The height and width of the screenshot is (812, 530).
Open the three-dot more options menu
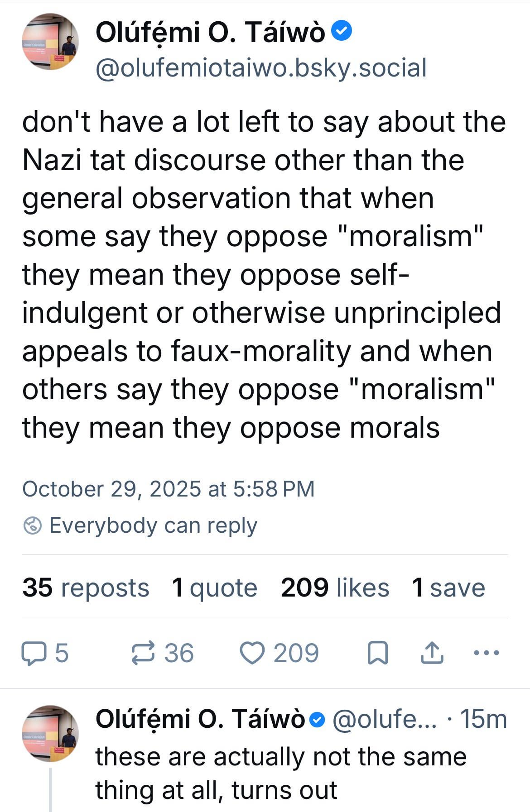(x=486, y=653)
